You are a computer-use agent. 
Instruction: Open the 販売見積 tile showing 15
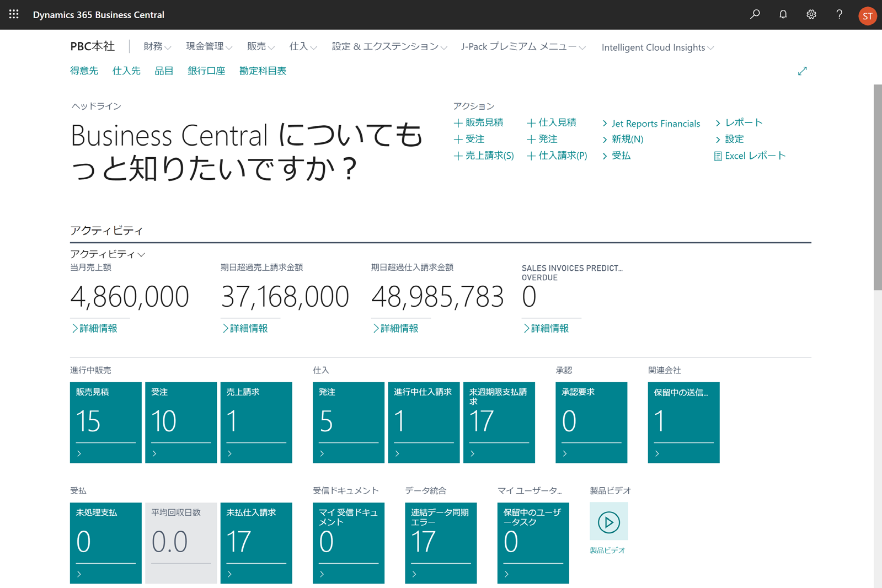pos(106,423)
